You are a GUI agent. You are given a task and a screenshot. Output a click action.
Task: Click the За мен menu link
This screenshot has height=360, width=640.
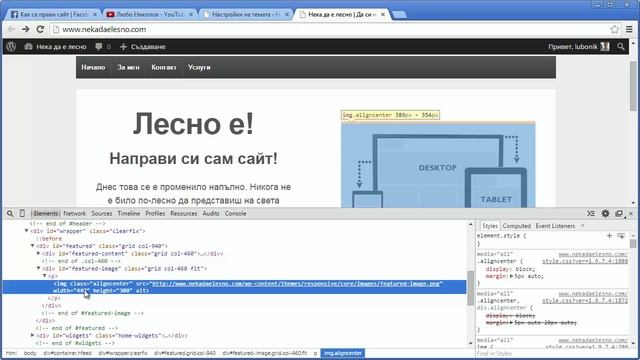128,67
